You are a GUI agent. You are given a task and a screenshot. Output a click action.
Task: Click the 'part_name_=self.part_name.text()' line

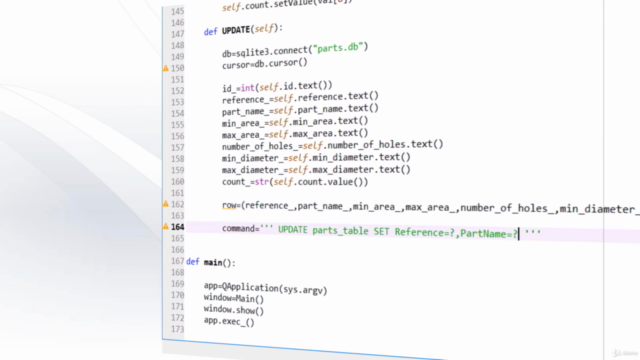300,110
